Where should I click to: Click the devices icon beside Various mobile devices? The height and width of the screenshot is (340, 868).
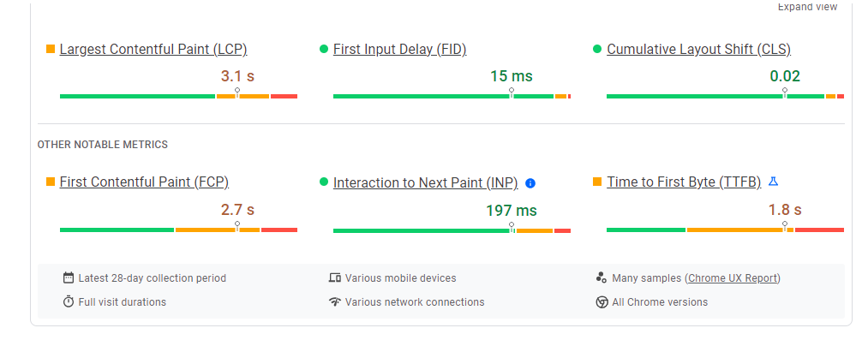click(334, 277)
